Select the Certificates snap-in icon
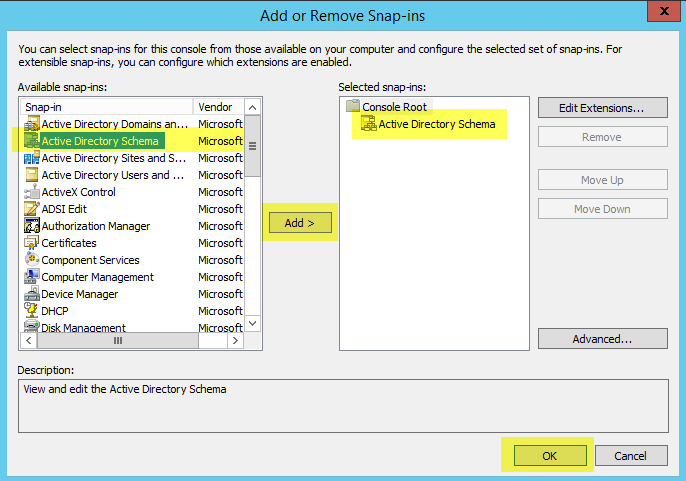Viewport: 686px width, 481px height. click(x=32, y=243)
